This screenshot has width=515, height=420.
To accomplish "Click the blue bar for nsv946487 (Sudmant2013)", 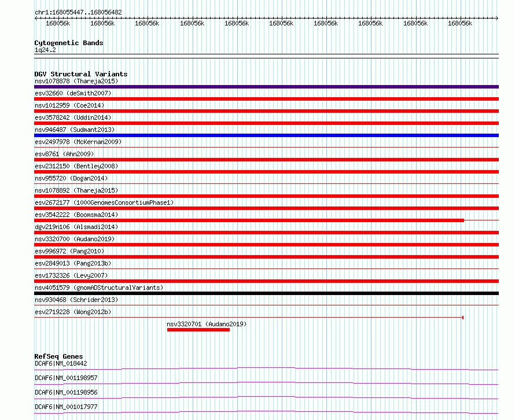I will pyautogui.click(x=266, y=135).
